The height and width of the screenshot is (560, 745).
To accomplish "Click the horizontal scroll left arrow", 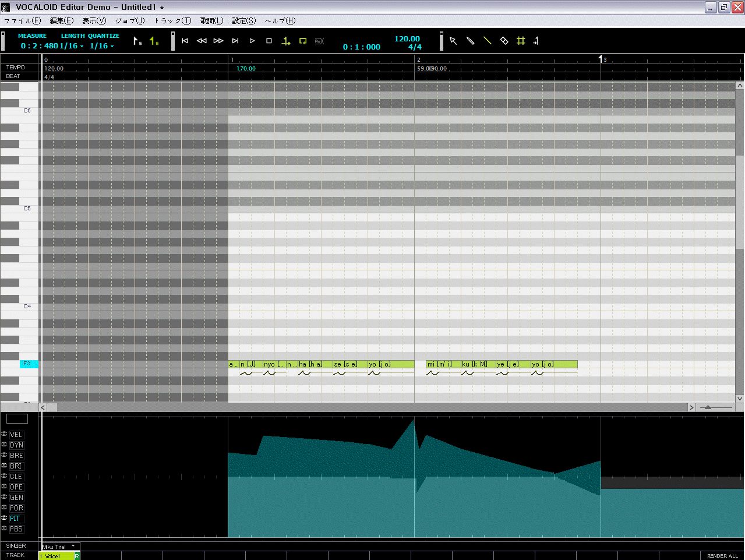I will coord(43,407).
